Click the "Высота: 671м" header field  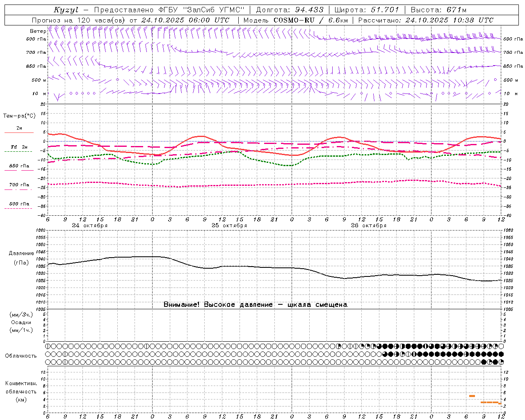(438, 10)
